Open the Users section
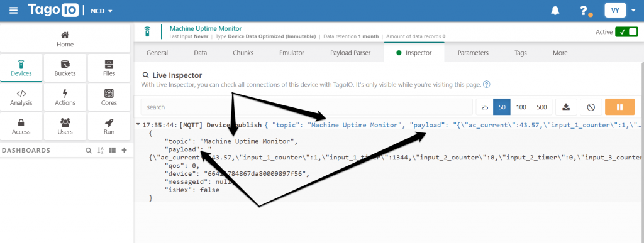The width and height of the screenshot is (644, 243). pyautogui.click(x=65, y=126)
